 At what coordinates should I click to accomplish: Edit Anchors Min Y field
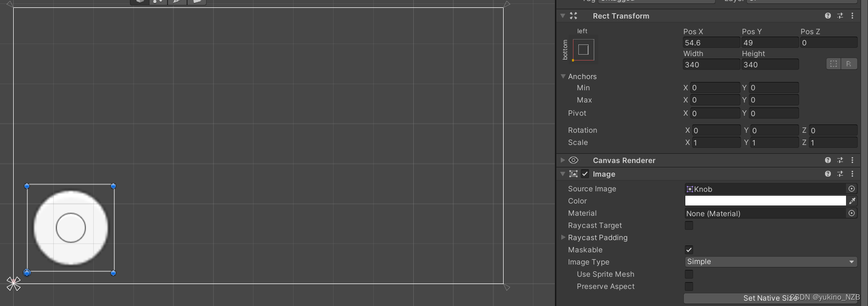[774, 88]
